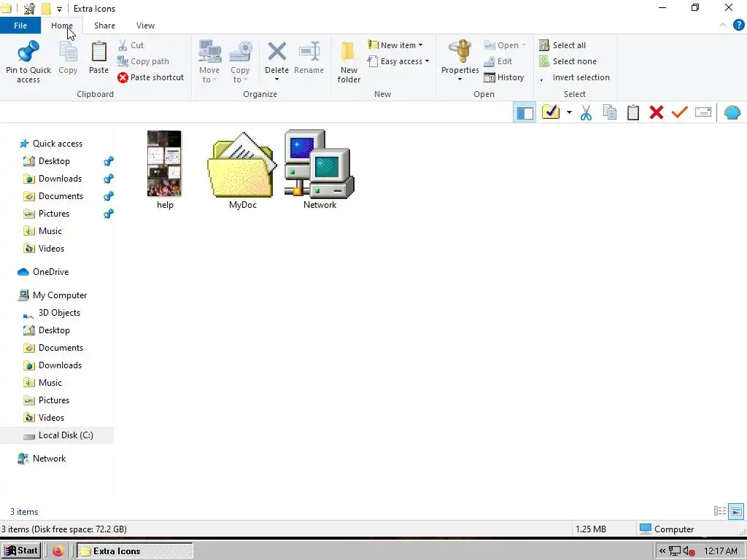The image size is (747, 560).
Task: Expand the Open button dropdown in ribbon
Action: tap(524, 45)
